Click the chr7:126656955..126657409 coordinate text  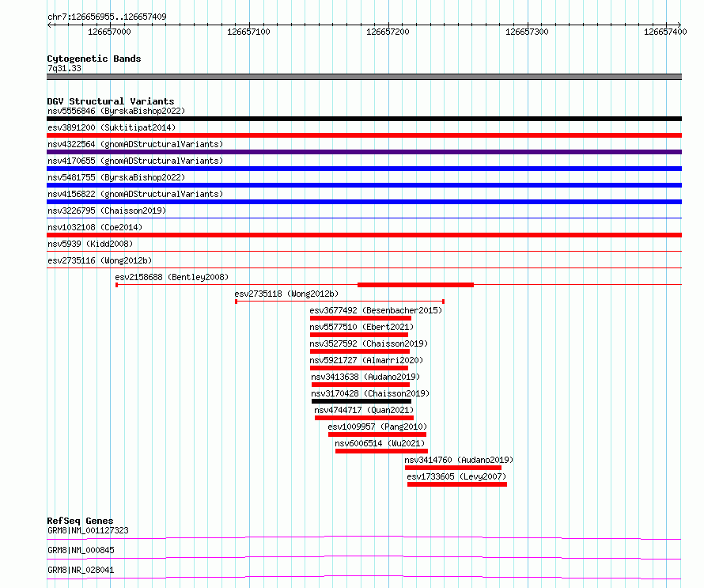pyautogui.click(x=107, y=17)
